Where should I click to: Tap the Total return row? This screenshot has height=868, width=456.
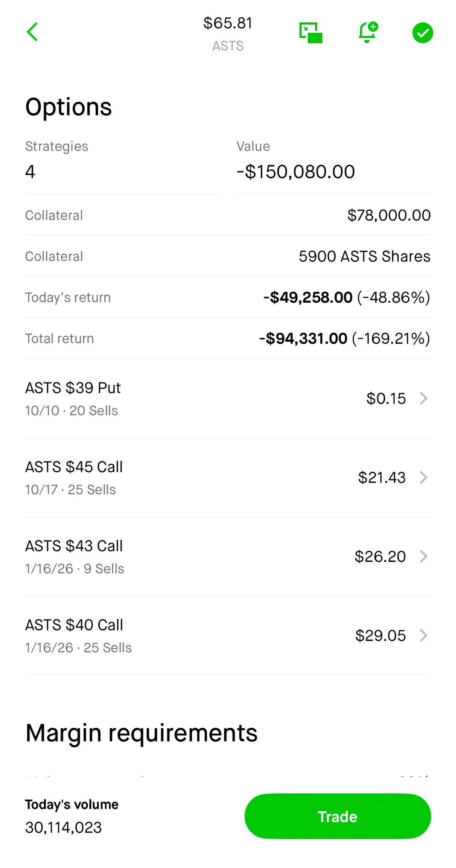[228, 338]
